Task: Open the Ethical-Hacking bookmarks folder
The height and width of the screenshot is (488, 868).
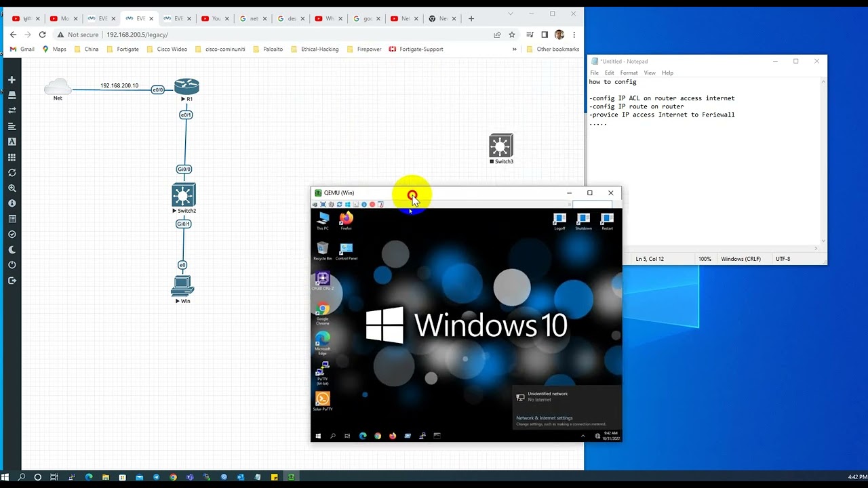Action: tap(314, 49)
